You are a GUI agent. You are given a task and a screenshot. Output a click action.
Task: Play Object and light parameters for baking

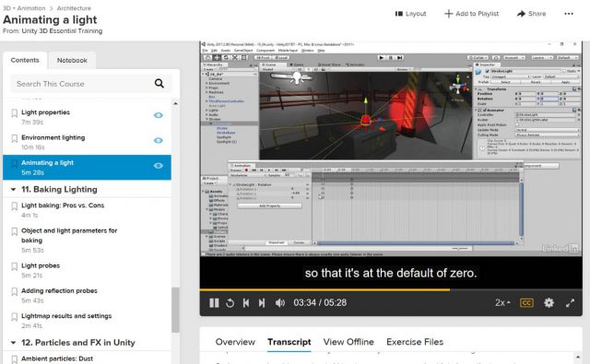click(x=69, y=235)
